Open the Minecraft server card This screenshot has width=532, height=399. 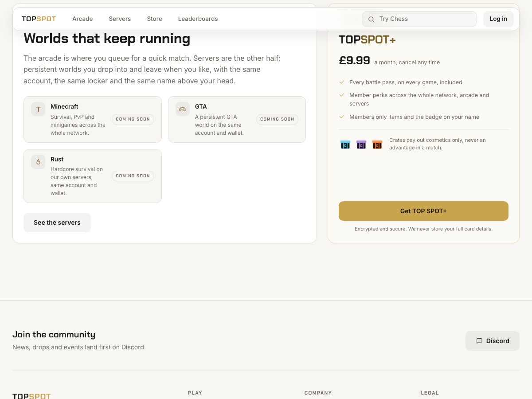tap(93, 120)
